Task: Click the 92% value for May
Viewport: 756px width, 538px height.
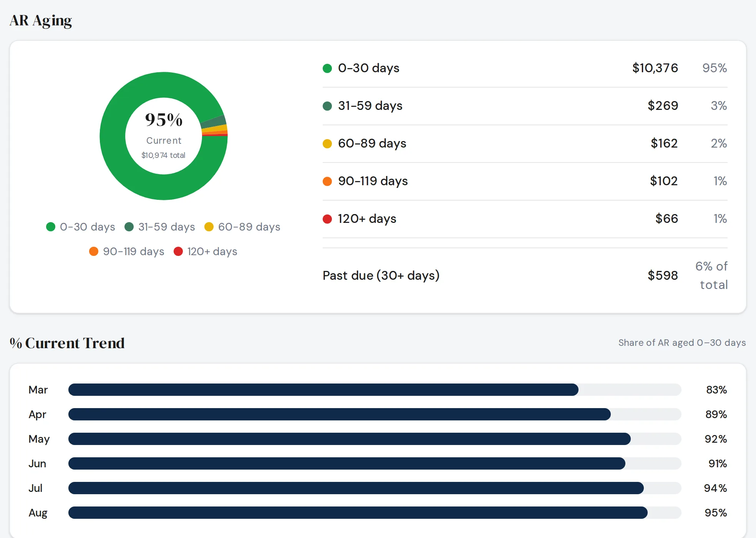Action: point(716,439)
